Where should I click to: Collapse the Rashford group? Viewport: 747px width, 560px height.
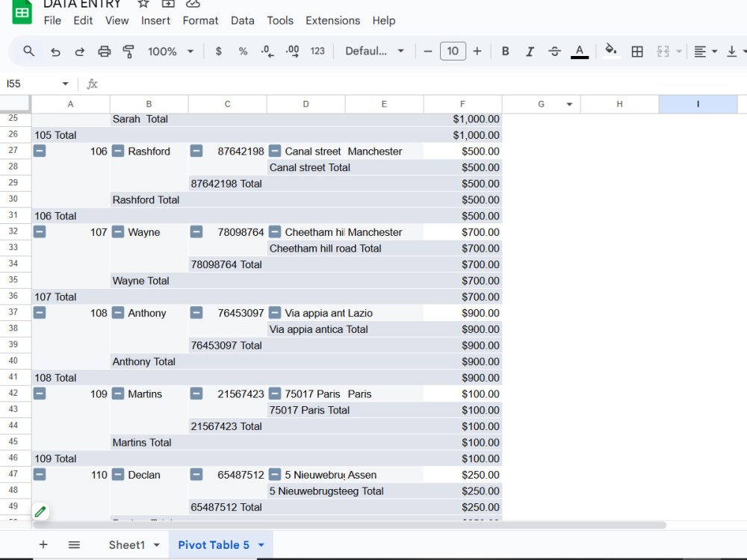pos(118,152)
